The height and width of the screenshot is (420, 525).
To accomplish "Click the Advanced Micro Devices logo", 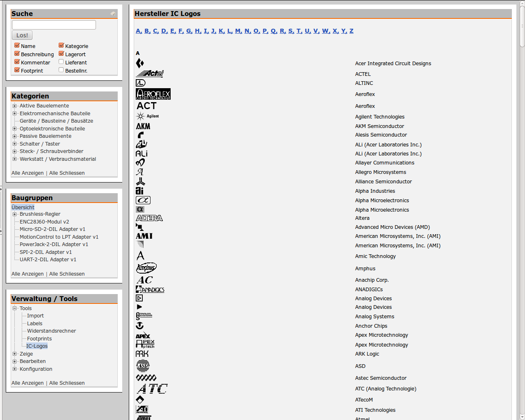I will [139, 227].
